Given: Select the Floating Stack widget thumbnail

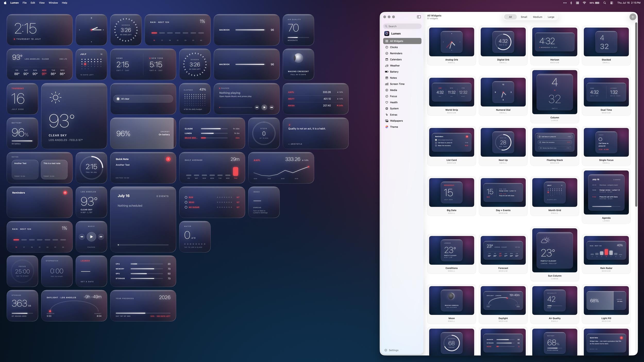Looking at the screenshot, I should [554, 142].
